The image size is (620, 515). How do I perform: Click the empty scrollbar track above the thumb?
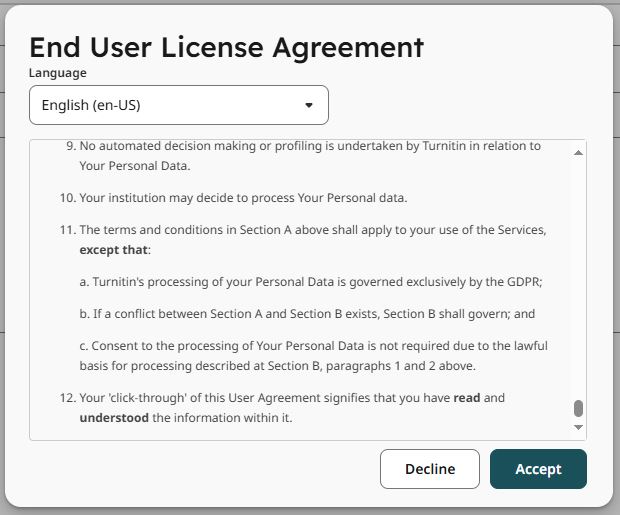[578, 280]
